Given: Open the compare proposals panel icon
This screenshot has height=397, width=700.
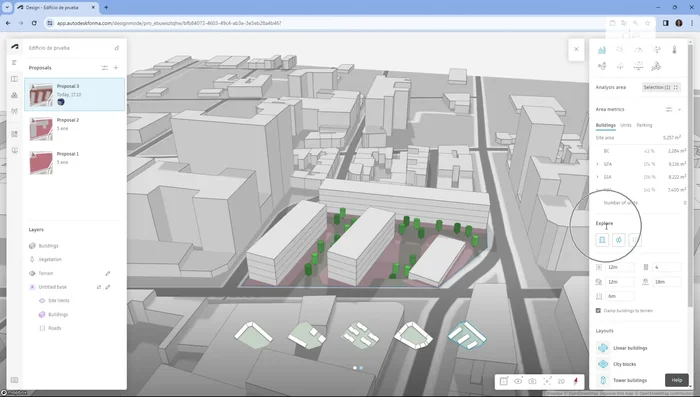Looking at the screenshot, I should tap(14, 79).
